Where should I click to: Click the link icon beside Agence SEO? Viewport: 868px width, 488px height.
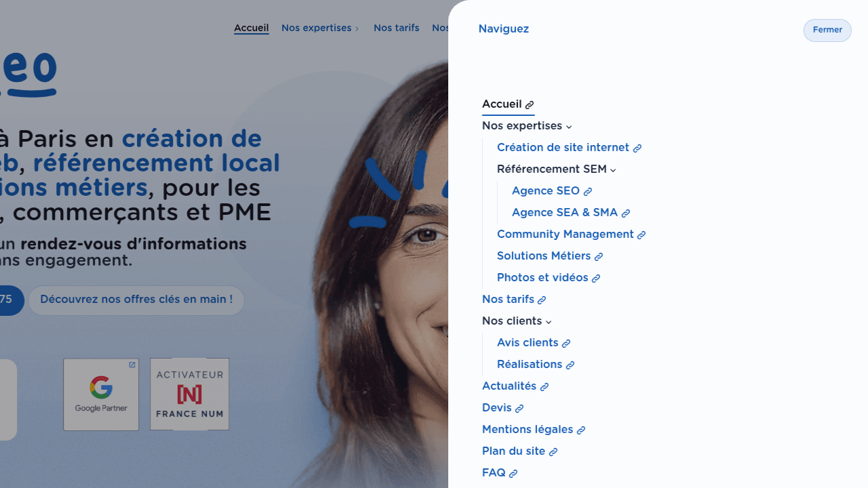pos(588,192)
